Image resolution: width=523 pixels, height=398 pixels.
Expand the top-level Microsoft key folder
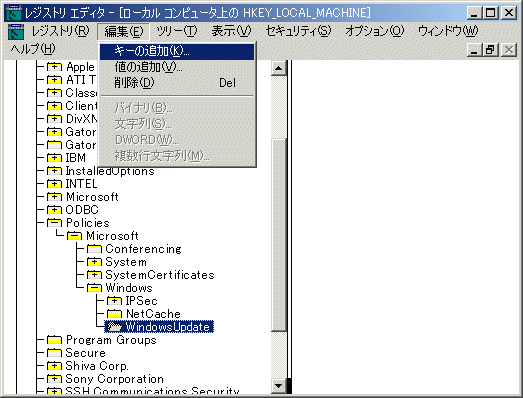click(x=54, y=197)
